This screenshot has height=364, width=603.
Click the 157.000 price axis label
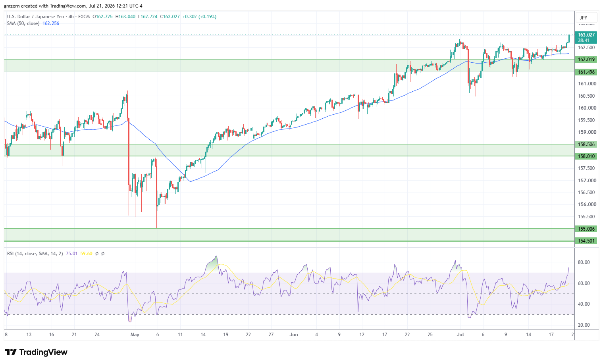(x=587, y=181)
